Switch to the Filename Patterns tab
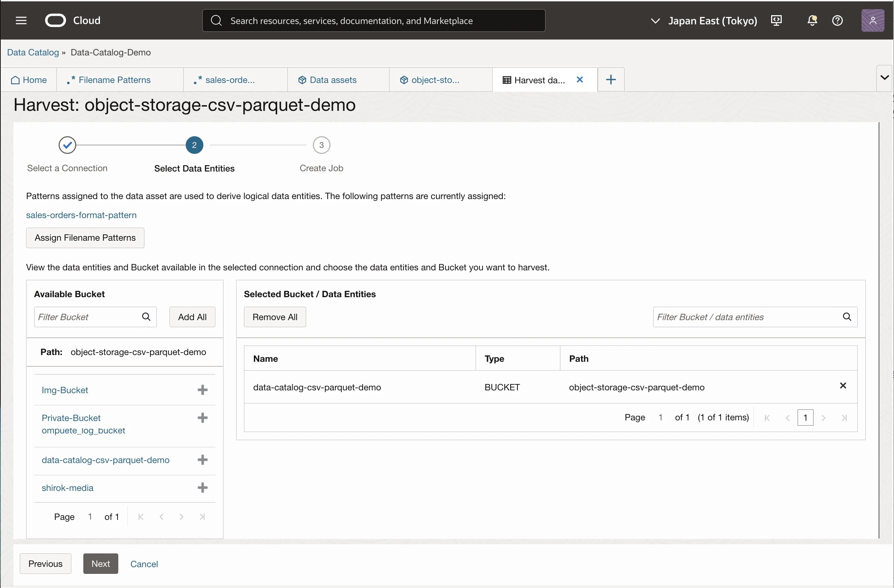The image size is (894, 588). pyautogui.click(x=120, y=80)
